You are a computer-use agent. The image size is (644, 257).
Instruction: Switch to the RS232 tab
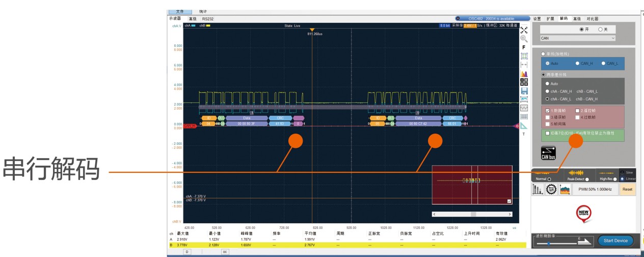pos(208,18)
